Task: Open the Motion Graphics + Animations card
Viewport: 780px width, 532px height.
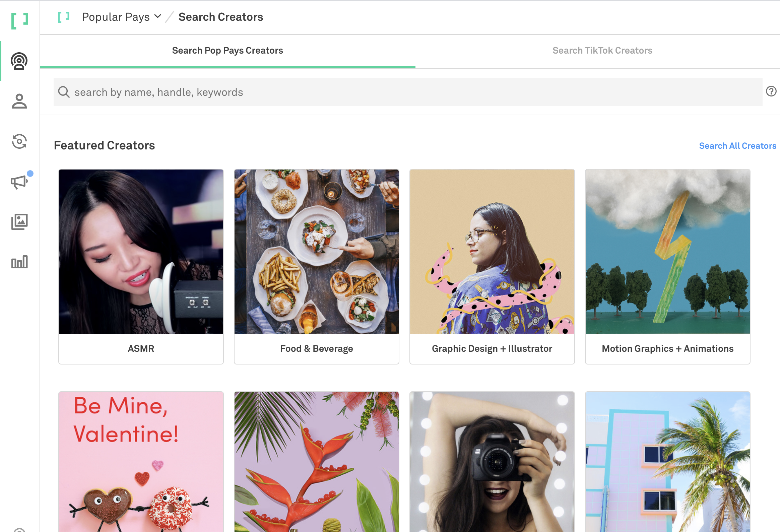Action: [x=667, y=266]
